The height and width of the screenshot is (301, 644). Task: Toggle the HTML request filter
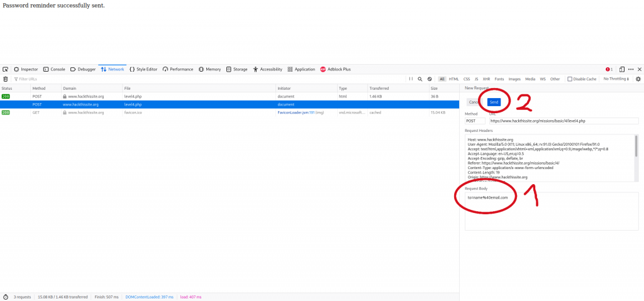453,79
